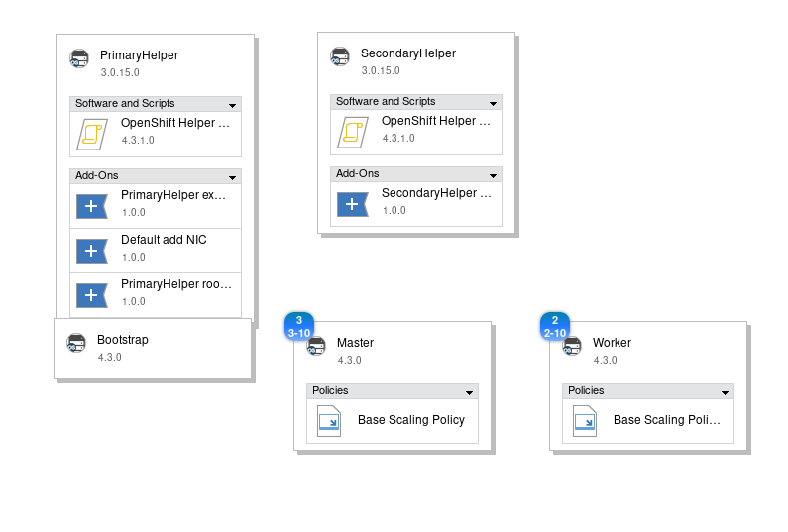Collapse the Worker Policies section
The width and height of the screenshot is (788, 532).
click(725, 393)
